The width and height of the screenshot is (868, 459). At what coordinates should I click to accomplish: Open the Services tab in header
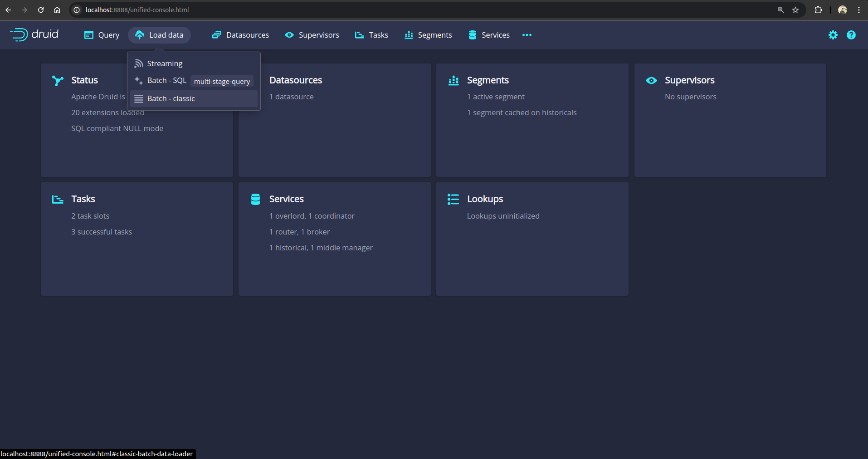489,35
